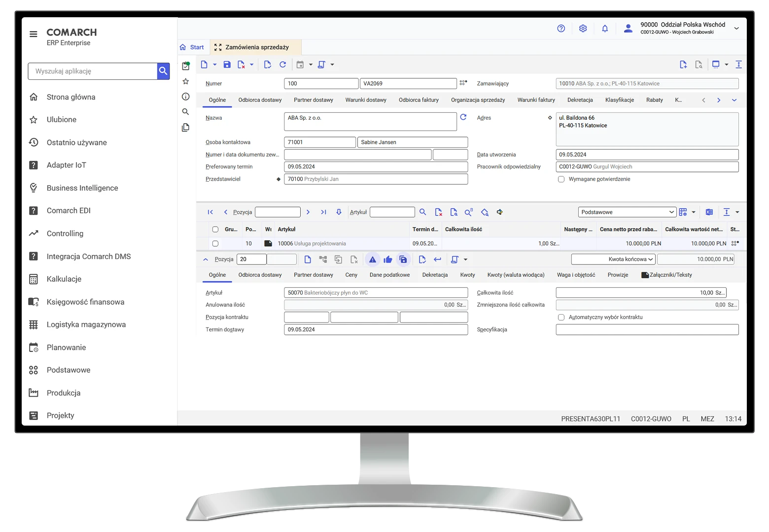Screen dimensions: 769x532
Task: Expand the organization dropdown arrow next to Oddział Polska Wschód
Action: (736, 29)
